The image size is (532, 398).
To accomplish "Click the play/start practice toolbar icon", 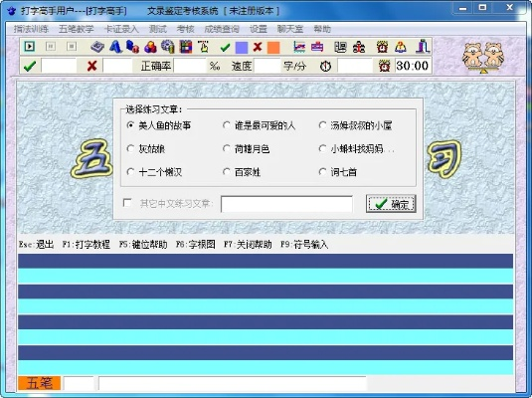I will [30, 46].
